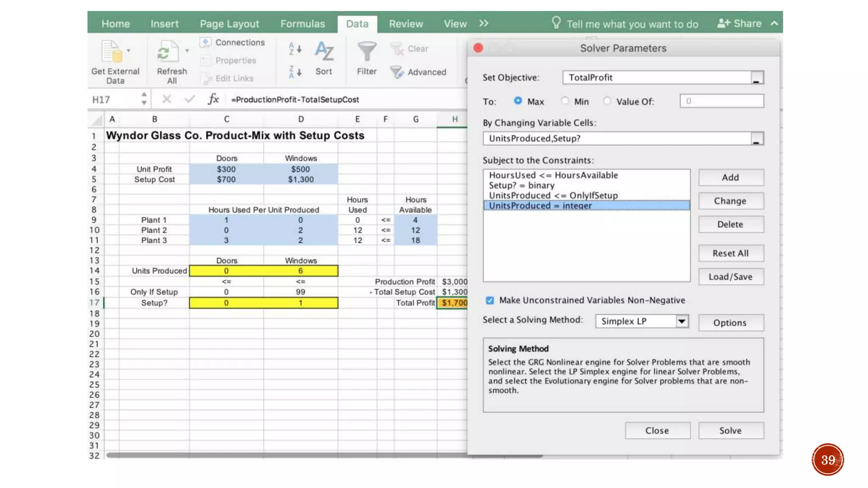Select yellow Units Produced Windows cell 6
The image size is (868, 488).
(x=300, y=271)
